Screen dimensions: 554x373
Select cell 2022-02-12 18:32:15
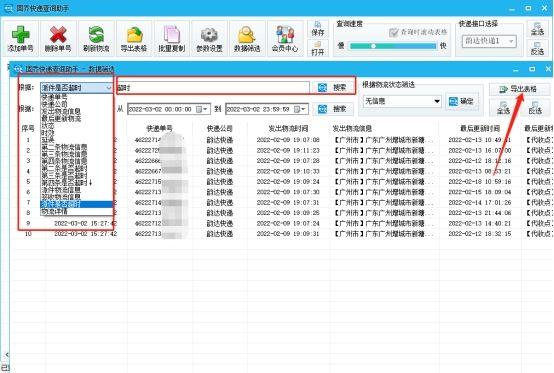click(x=480, y=234)
